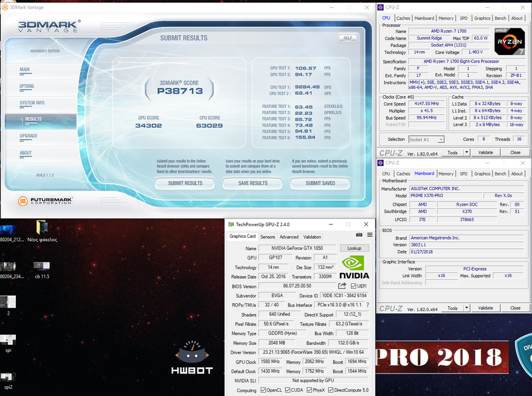Click the CPU Score value 63029
This screenshot has height=396, width=532.
tap(209, 125)
